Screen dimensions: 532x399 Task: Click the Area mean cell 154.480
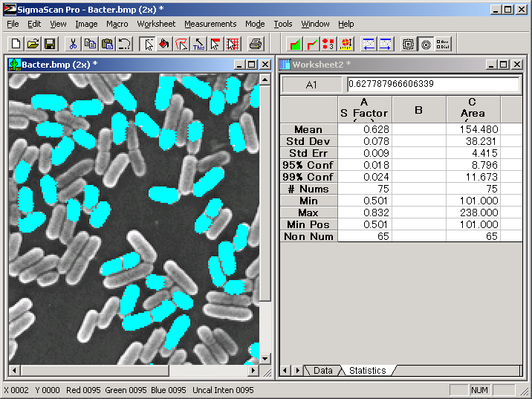coord(473,129)
